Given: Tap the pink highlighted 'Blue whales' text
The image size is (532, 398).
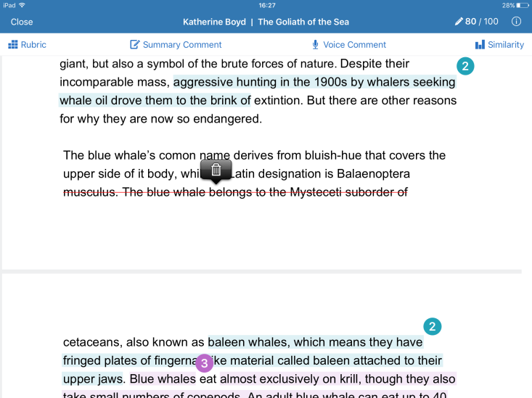Looking at the screenshot, I should [x=163, y=379].
